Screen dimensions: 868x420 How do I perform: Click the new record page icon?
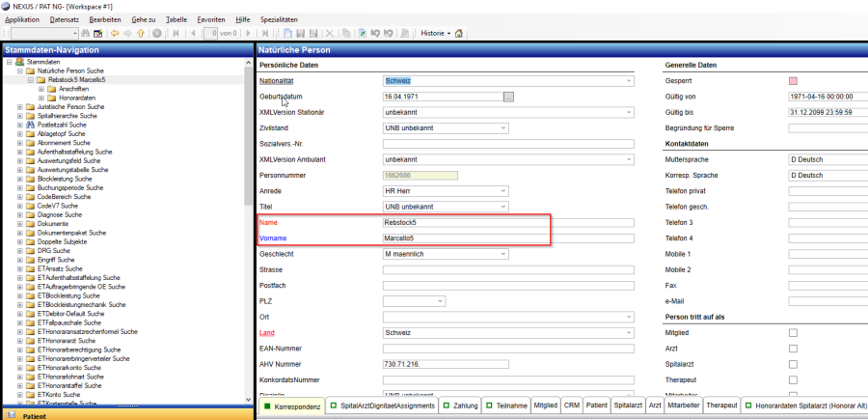(287, 33)
